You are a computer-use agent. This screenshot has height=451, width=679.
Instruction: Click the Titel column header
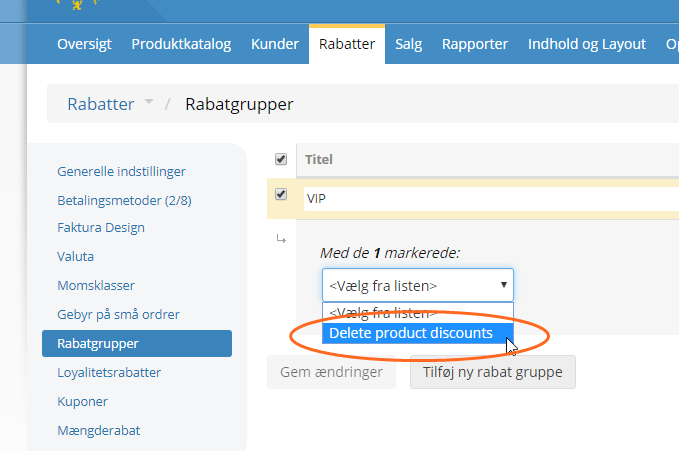pos(319,159)
